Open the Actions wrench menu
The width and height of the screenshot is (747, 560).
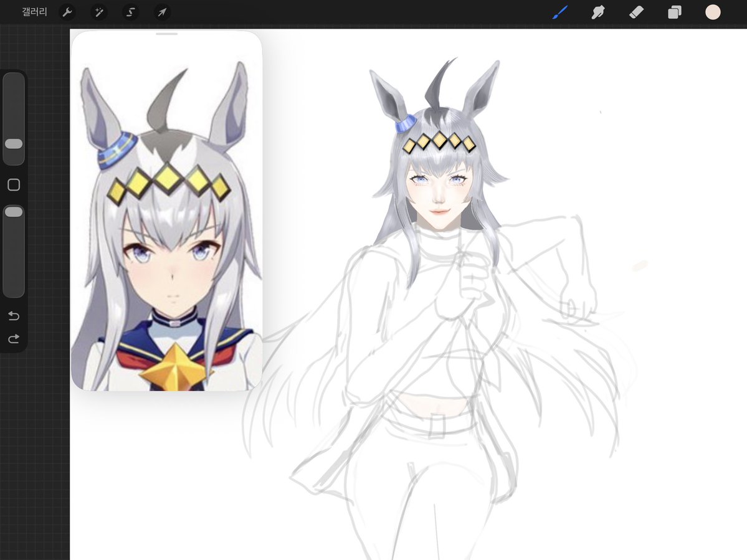click(x=67, y=12)
